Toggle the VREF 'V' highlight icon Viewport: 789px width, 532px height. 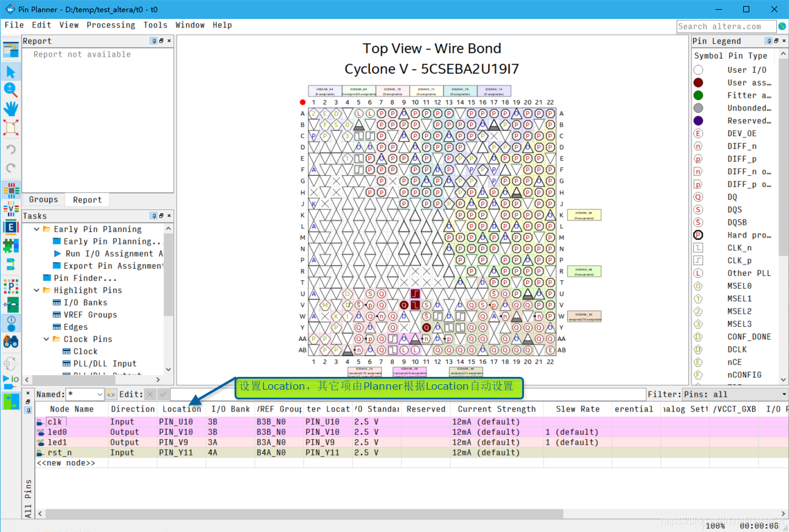(x=10, y=209)
